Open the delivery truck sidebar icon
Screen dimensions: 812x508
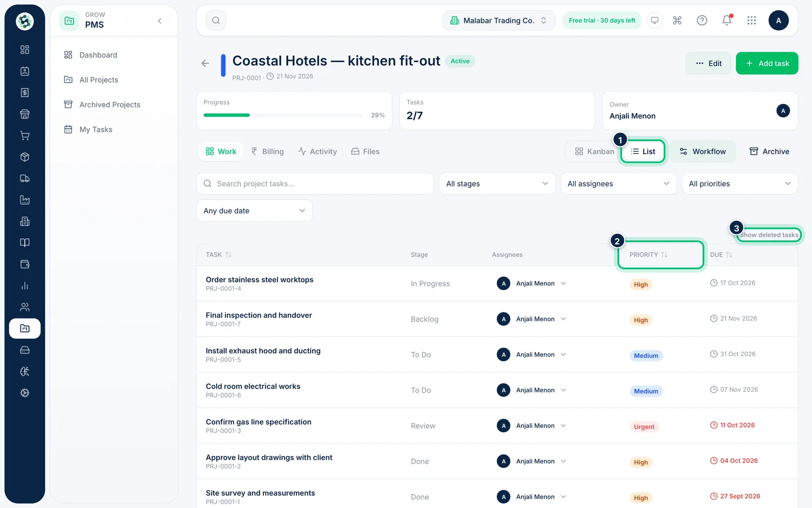tap(24, 178)
